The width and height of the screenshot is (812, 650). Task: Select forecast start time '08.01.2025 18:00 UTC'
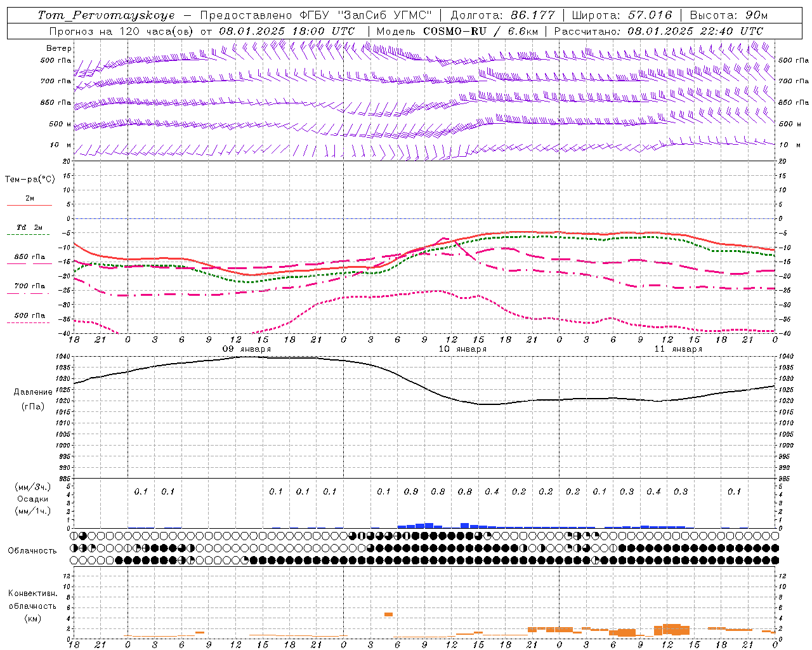click(x=287, y=31)
